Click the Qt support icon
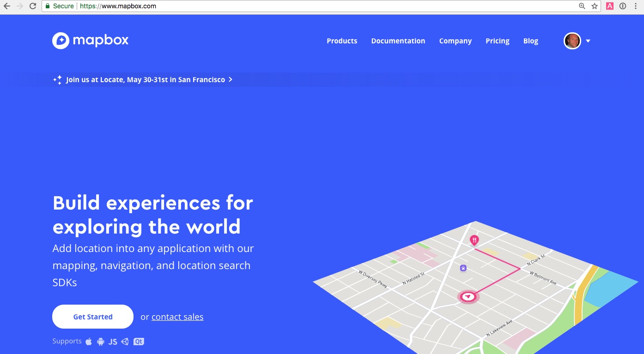The height and width of the screenshot is (354, 644). tap(139, 342)
